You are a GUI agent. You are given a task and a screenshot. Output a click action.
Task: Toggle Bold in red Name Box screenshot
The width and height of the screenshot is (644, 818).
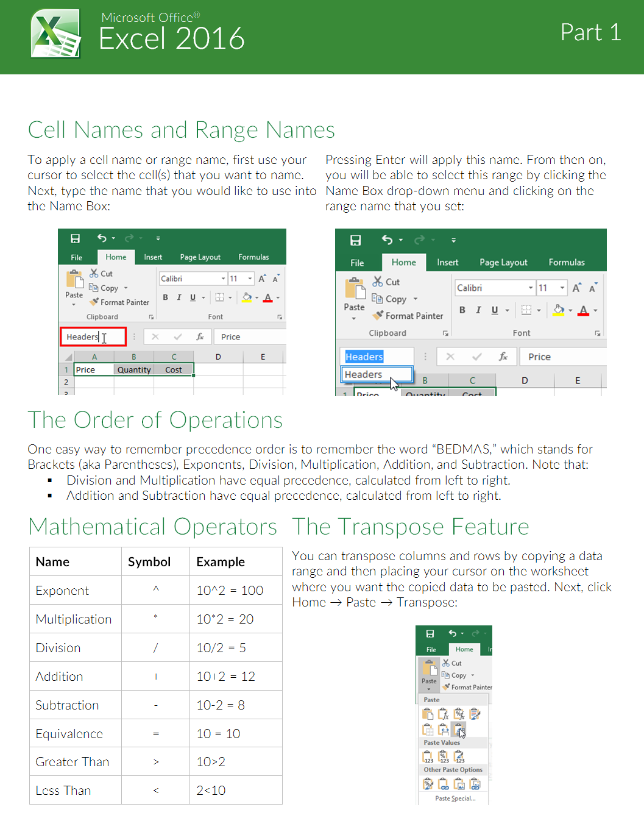point(165,297)
